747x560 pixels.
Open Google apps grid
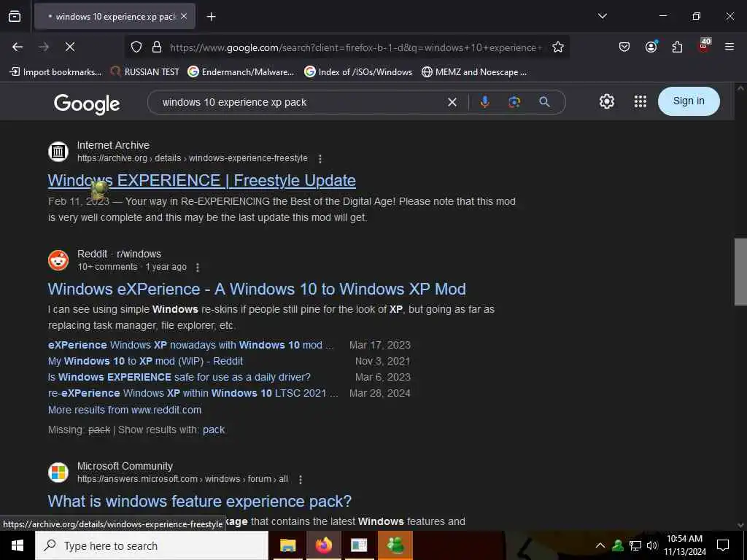[x=640, y=101]
